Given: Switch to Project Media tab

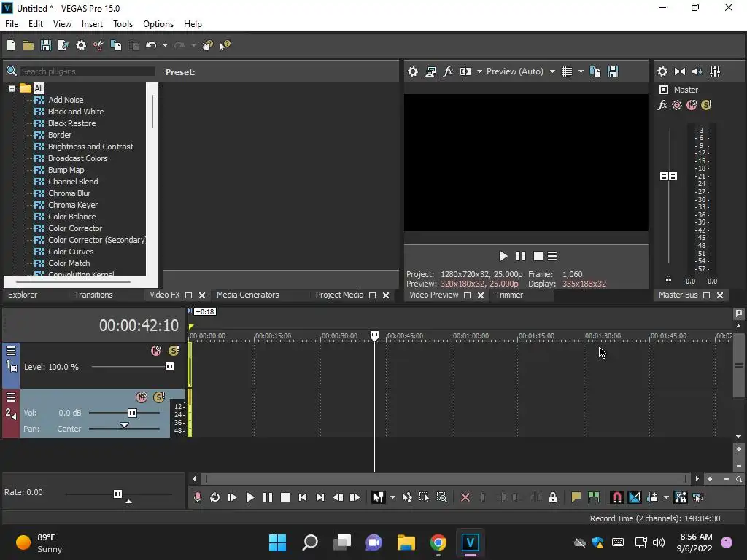Looking at the screenshot, I should click(x=339, y=295).
